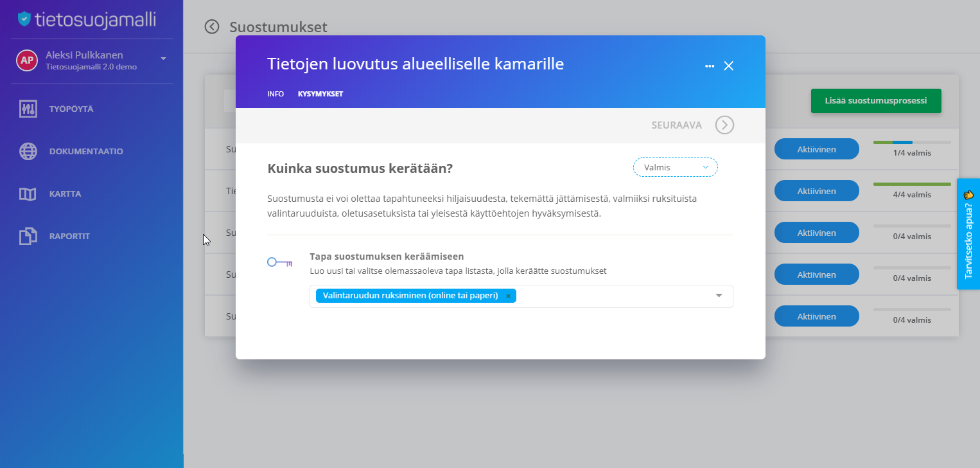Viewport: 980px width, 468px height.
Task: Click the tietosuojamalli shield logo
Action: (24, 19)
